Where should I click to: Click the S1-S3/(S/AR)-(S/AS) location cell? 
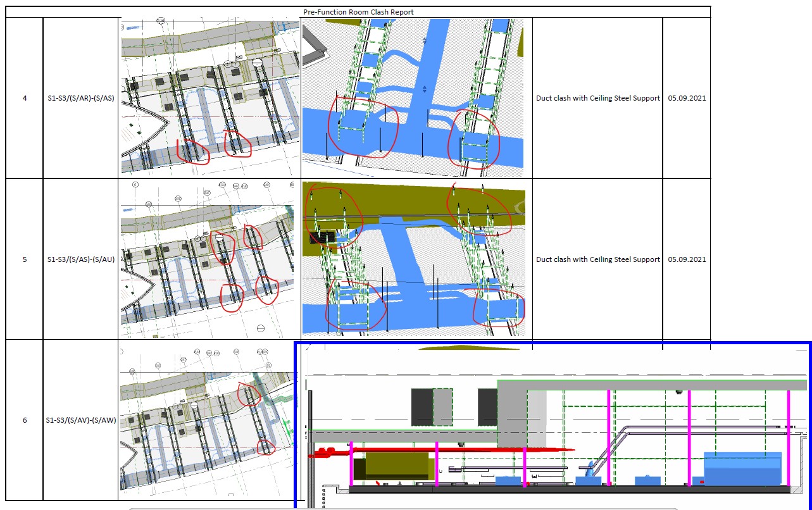coord(80,98)
